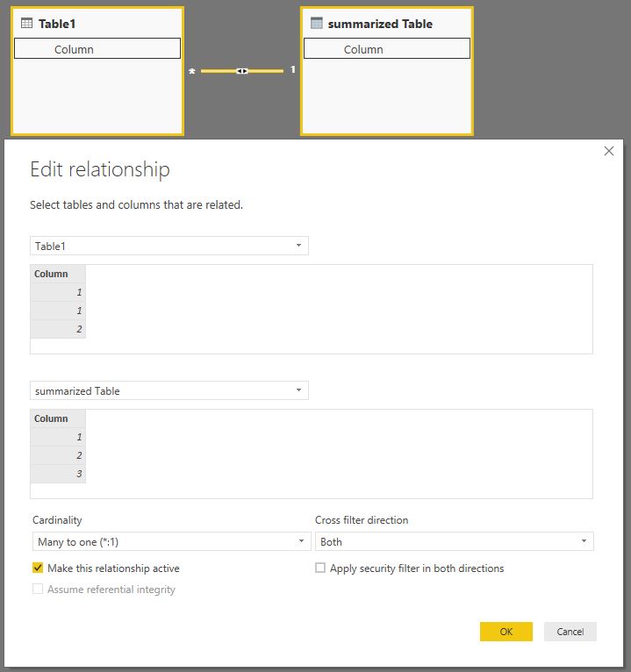The height and width of the screenshot is (672, 631).
Task: Uncheck Make this relationship active
Action: pyautogui.click(x=38, y=568)
